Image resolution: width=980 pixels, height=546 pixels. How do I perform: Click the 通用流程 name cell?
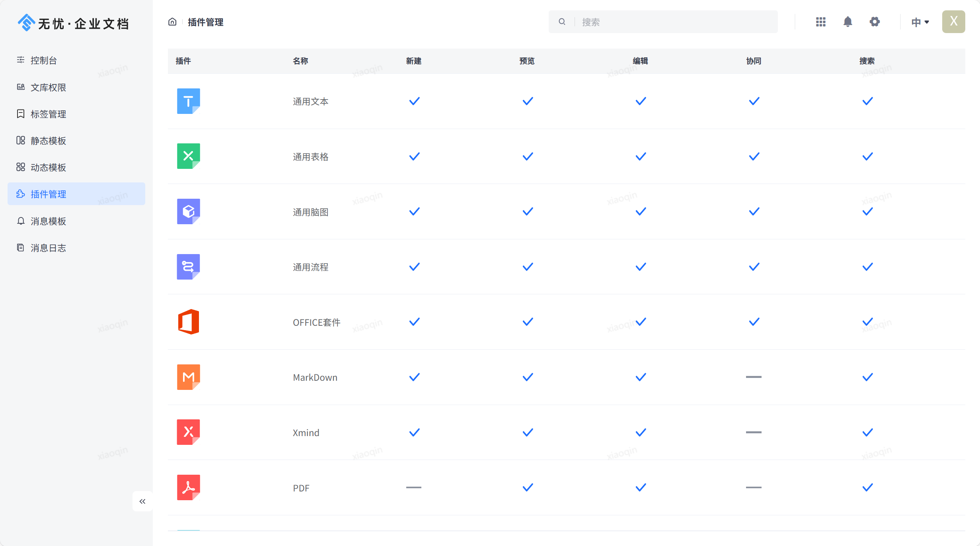[310, 267]
